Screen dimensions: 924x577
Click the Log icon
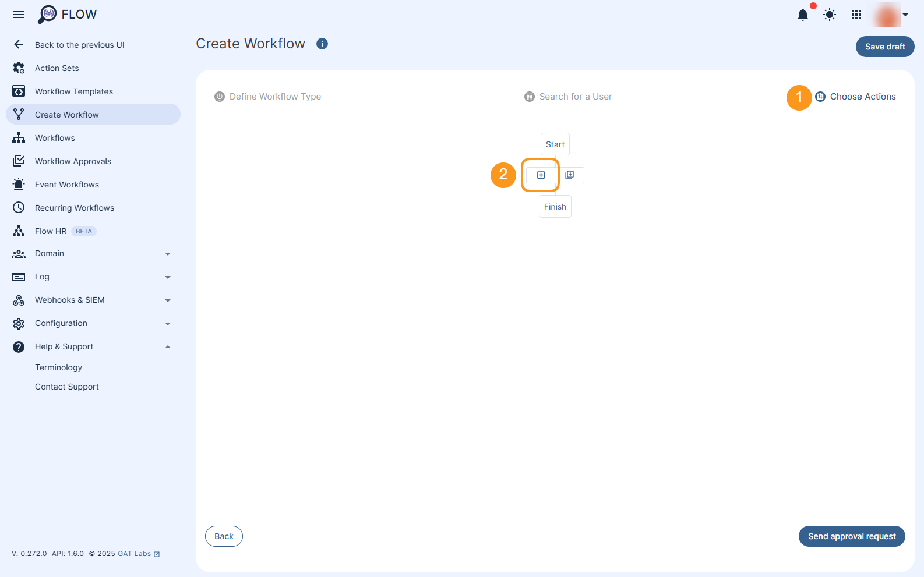point(19,277)
